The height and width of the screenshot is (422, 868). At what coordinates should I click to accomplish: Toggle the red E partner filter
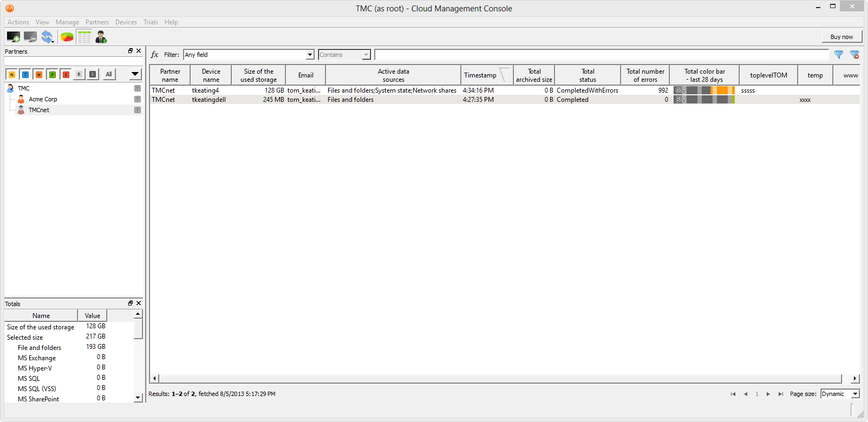click(66, 74)
